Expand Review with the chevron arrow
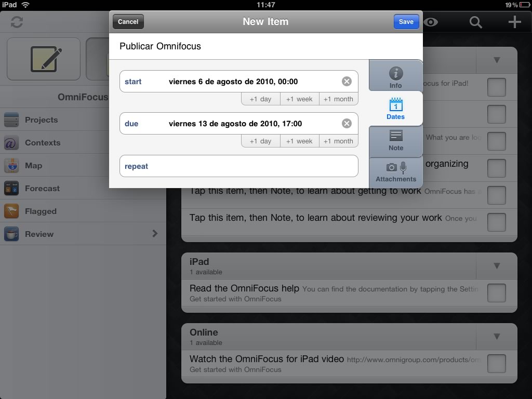532x399 pixels. coord(155,233)
